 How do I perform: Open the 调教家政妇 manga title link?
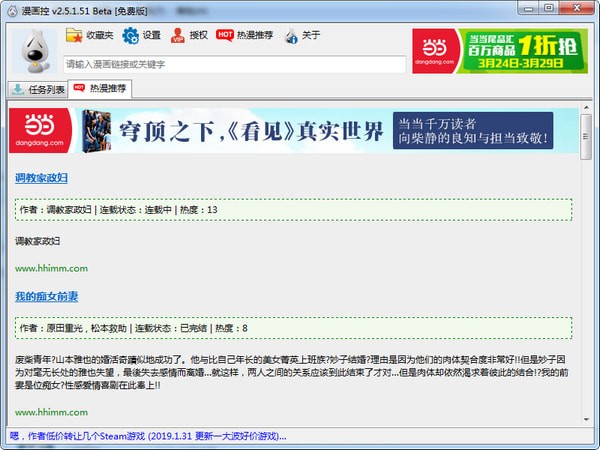click(41, 178)
